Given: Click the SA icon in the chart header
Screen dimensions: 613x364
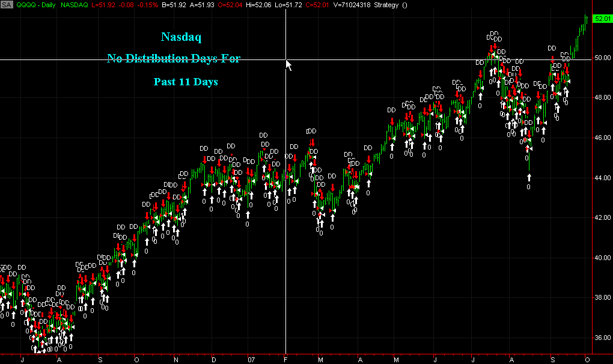Looking at the screenshot, I should click(x=7, y=5).
